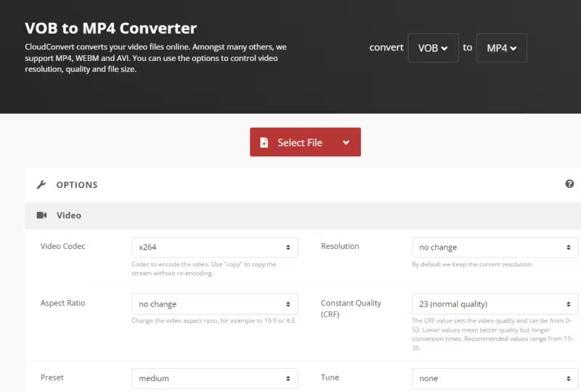
Task: Open the Aspect Ratio dropdown
Action: (x=214, y=304)
